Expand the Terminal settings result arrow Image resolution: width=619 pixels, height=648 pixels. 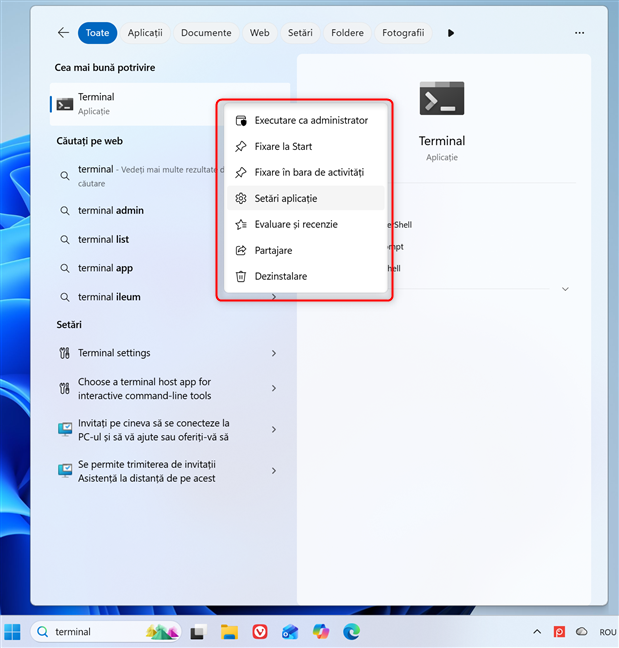tap(274, 353)
